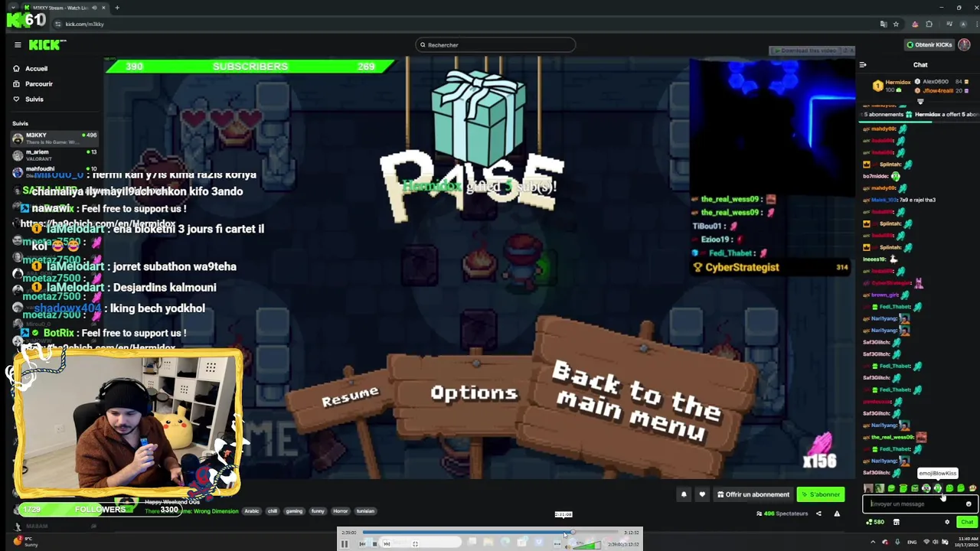The height and width of the screenshot is (551, 980).
Task: Click the gaming tag
Action: coord(294,511)
